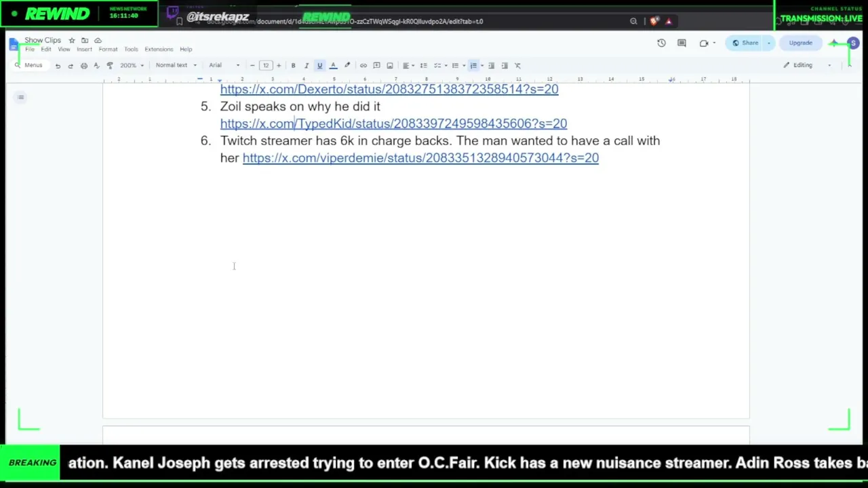The height and width of the screenshot is (488, 868).
Task: Run spelling and grammar check
Action: coord(96,66)
